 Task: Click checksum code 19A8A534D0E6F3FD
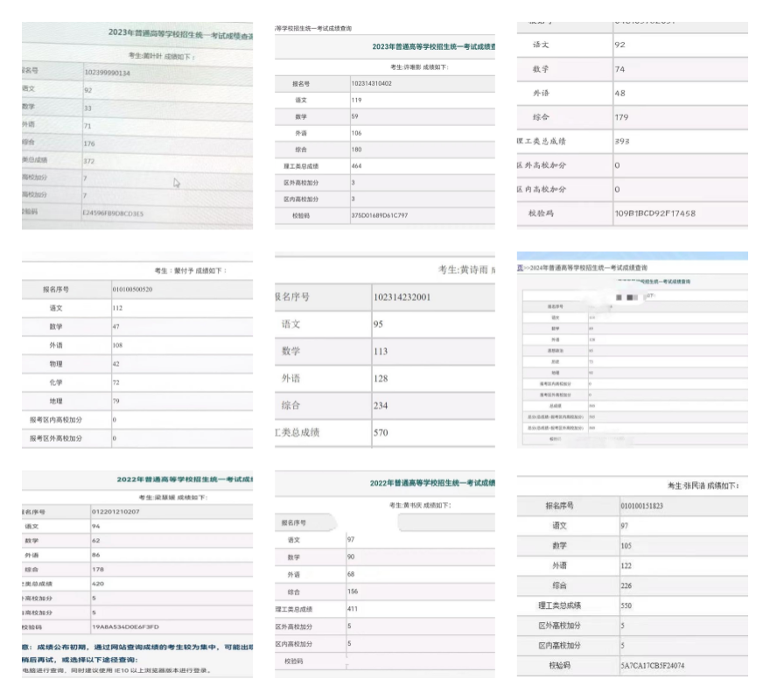pyautogui.click(x=125, y=626)
